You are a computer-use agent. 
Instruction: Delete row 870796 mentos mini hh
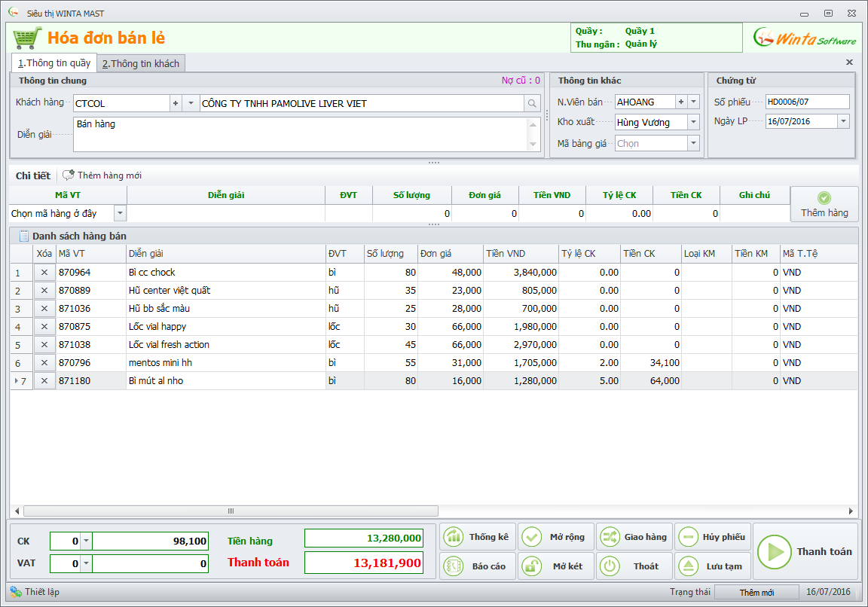click(44, 363)
